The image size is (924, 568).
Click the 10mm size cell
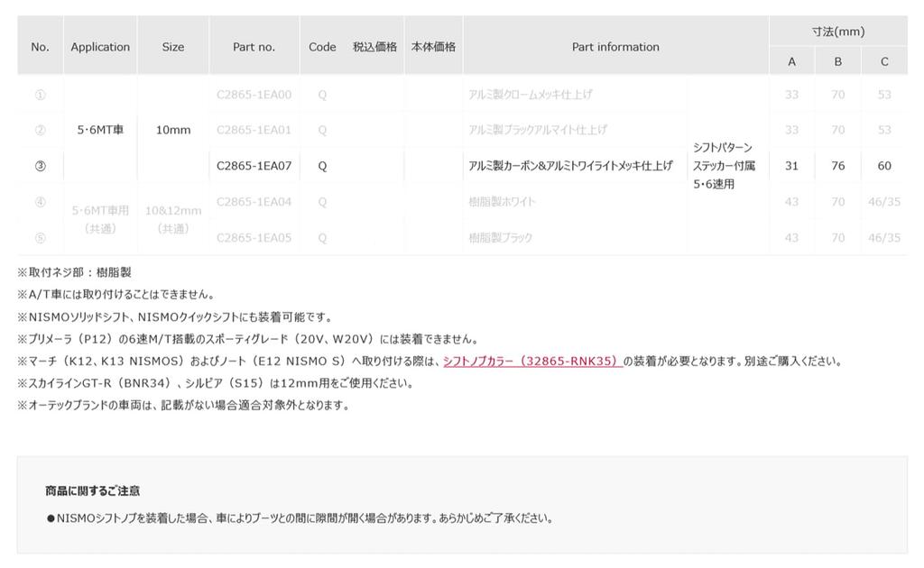pyautogui.click(x=173, y=130)
